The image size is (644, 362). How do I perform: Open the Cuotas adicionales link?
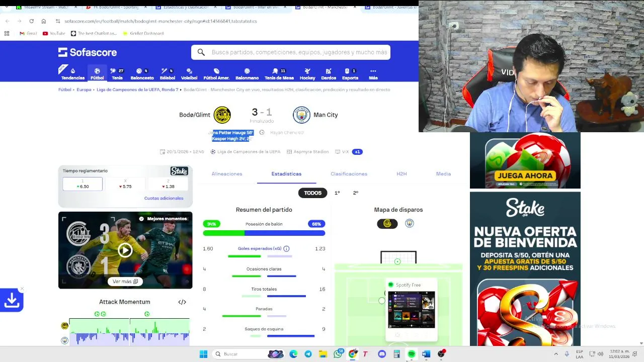[164, 199]
